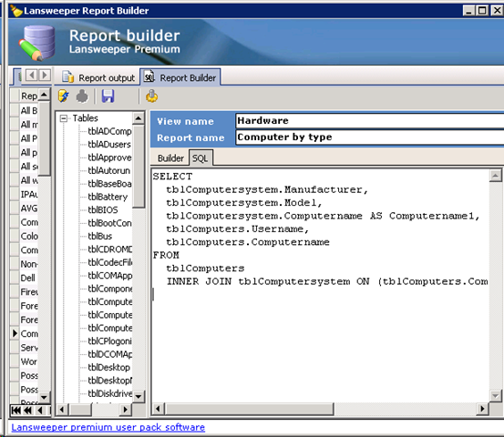
Task: Jump to first record navigation arrow
Action: click(x=15, y=410)
